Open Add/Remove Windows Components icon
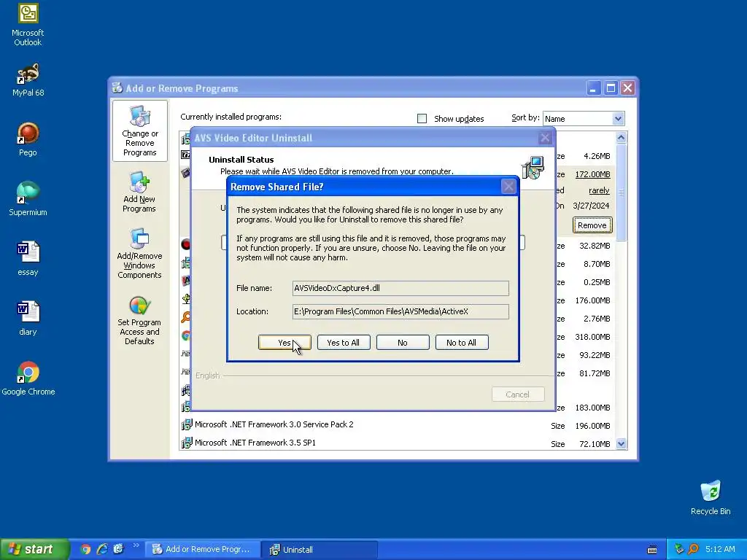The image size is (747, 560). (x=139, y=253)
